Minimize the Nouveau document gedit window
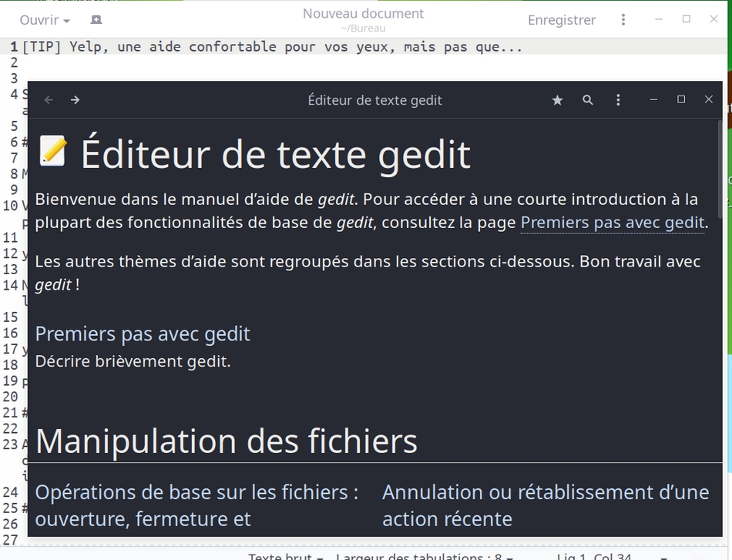The height and width of the screenshot is (560, 732). coord(659,20)
